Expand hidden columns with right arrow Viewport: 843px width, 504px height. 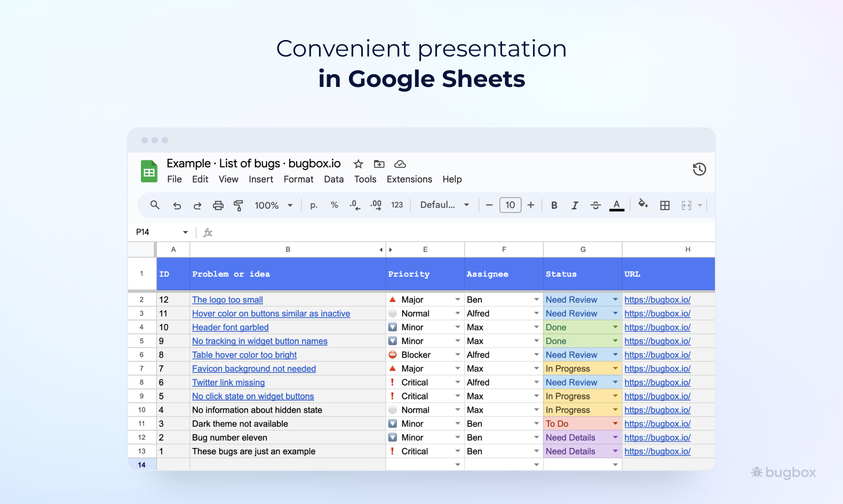tap(391, 250)
